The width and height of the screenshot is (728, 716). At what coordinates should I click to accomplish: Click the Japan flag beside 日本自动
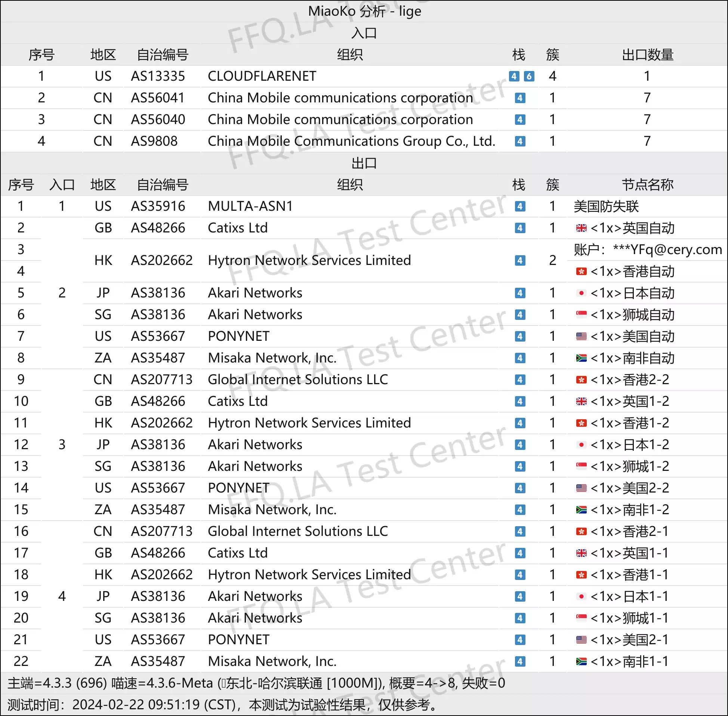(x=581, y=293)
